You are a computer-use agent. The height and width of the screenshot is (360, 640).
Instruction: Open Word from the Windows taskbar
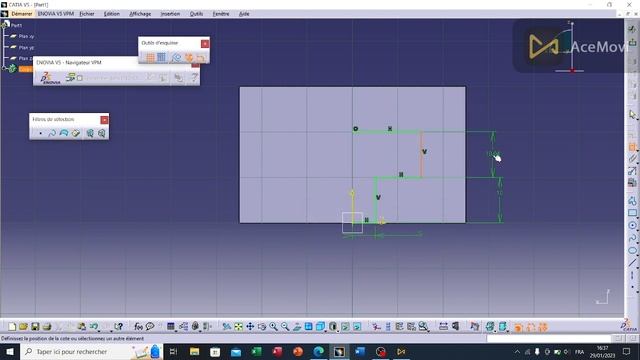click(x=360, y=351)
